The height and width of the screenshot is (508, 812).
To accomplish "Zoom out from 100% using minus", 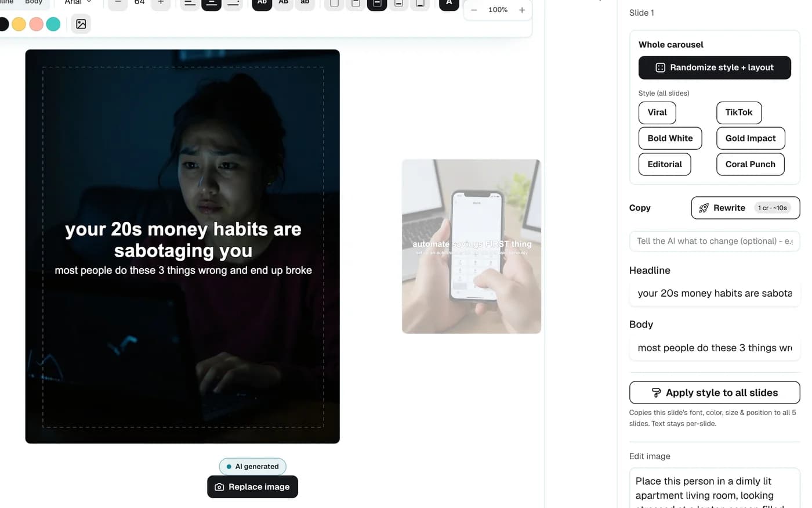I will click(474, 10).
